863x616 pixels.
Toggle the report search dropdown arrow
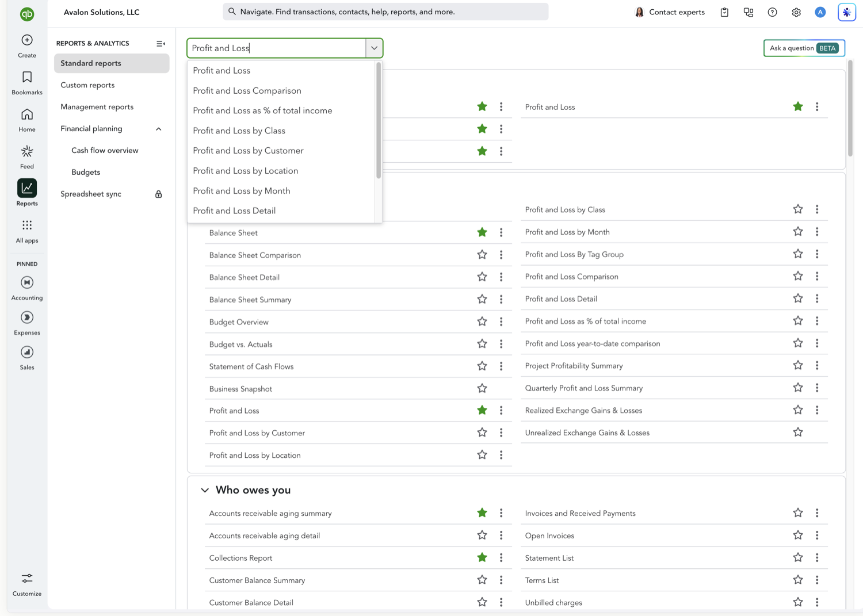tap(374, 48)
